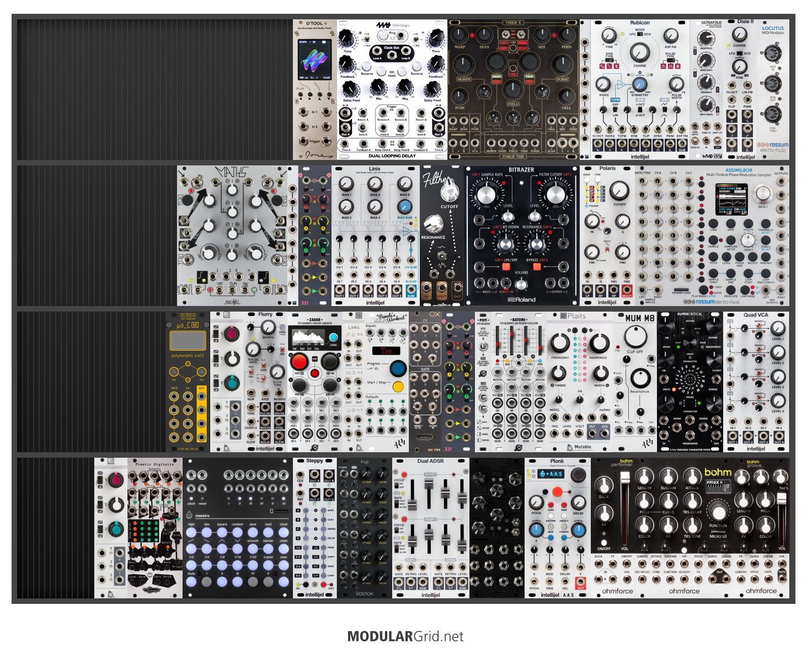
Task: Toggle the ON/OFF button on bohm performer
Action: [603, 542]
